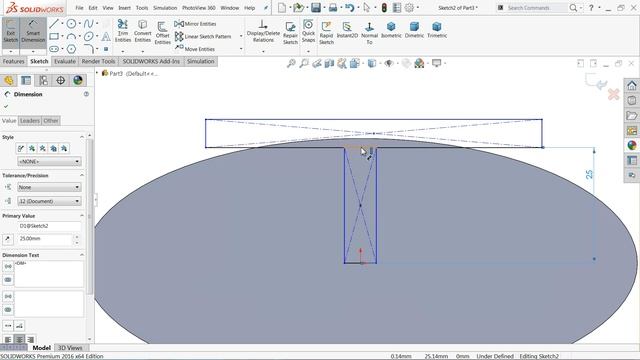
Task: Open the FeatureManager design tree tab
Action: [x=9, y=80]
